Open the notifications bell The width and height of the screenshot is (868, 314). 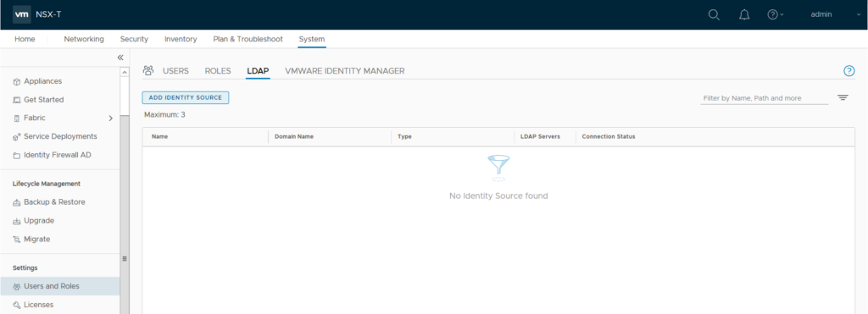[744, 15]
